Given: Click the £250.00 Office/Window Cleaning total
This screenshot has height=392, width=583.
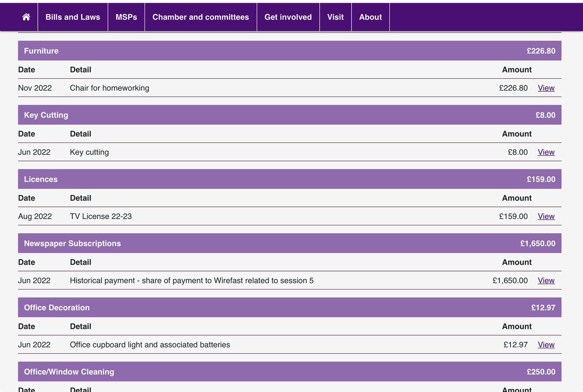Looking at the screenshot, I should [541, 372].
